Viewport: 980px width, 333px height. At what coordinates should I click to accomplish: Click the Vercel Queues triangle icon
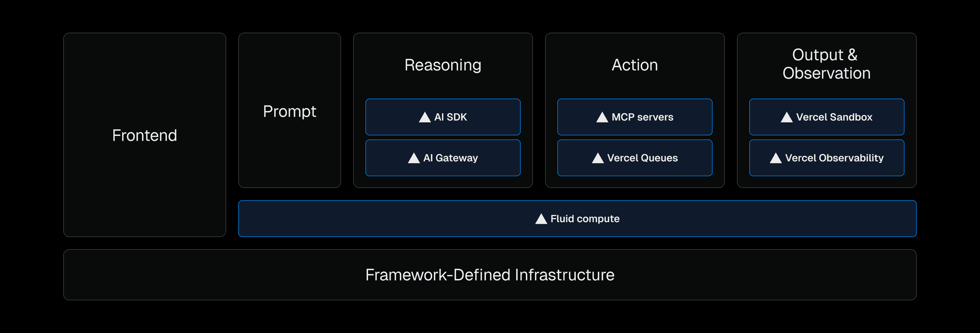(x=598, y=158)
